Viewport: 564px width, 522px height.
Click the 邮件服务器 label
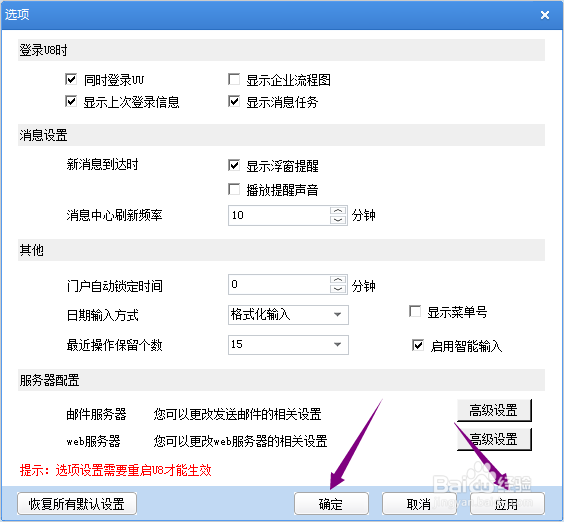pyautogui.click(x=96, y=414)
